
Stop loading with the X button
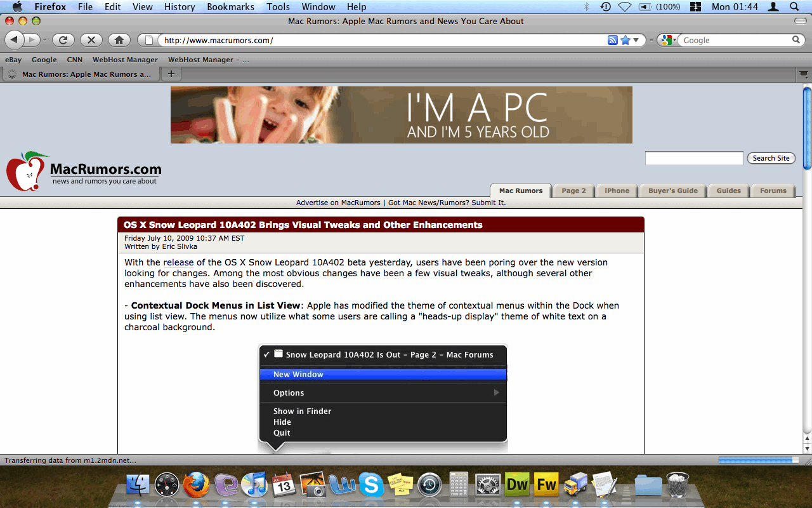pos(91,40)
